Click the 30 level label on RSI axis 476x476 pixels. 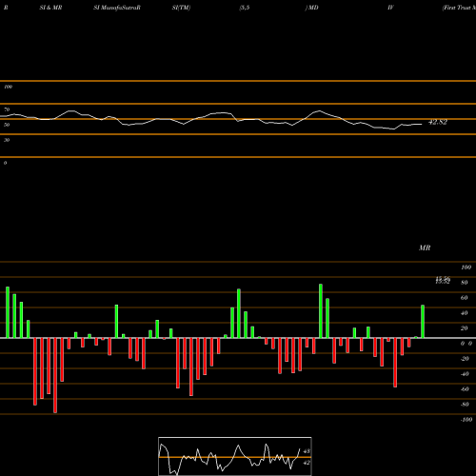click(7, 140)
